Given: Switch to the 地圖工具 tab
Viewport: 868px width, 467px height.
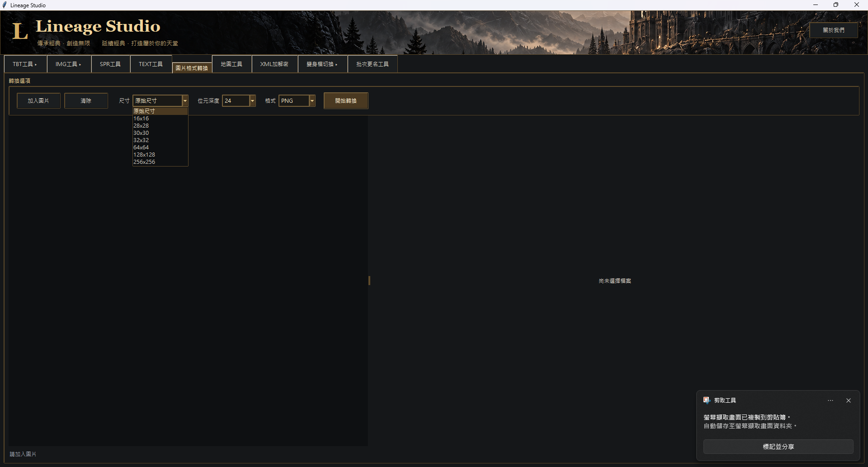Looking at the screenshot, I should pyautogui.click(x=231, y=64).
